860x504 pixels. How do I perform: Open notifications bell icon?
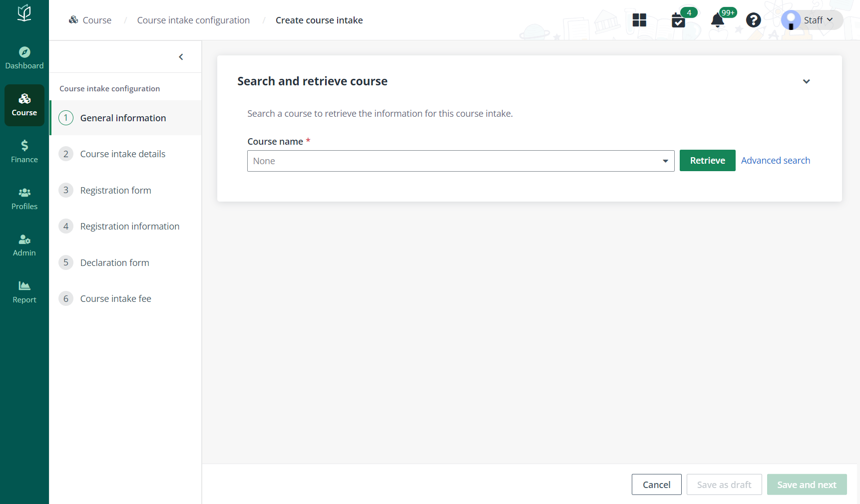(x=718, y=20)
